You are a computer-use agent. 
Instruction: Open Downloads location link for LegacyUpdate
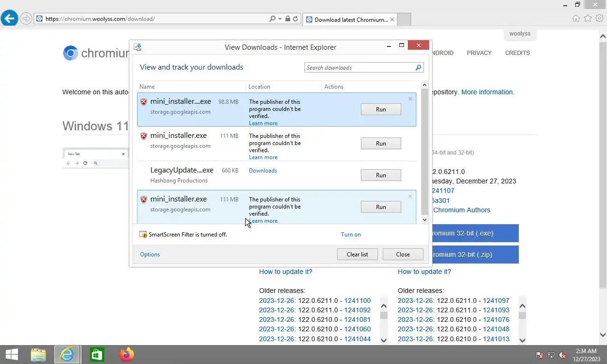point(263,171)
